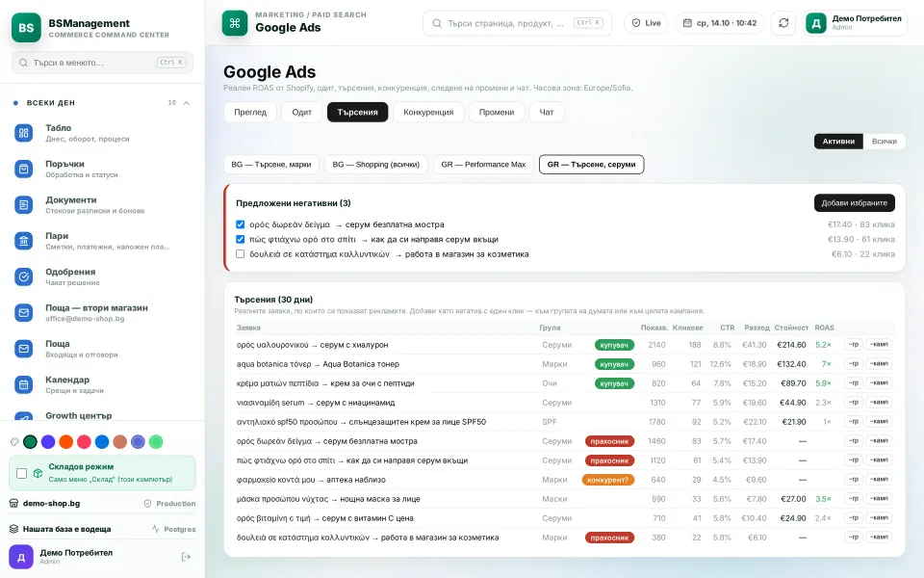Click the refresh icon in the top bar
The height and width of the screenshot is (578, 924).
tap(783, 23)
